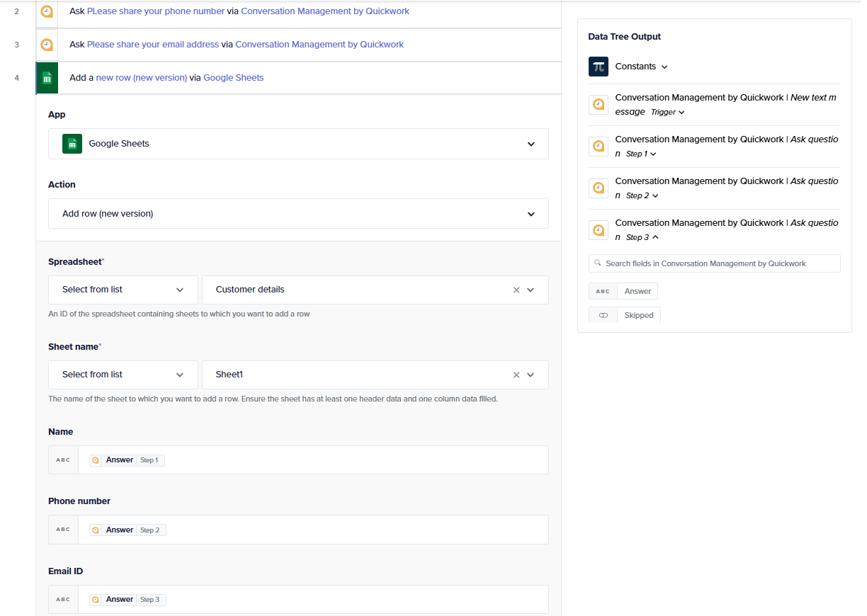This screenshot has width=867, height=616.
Task: Click the search magnifier icon in Data Tree
Action: (x=598, y=263)
